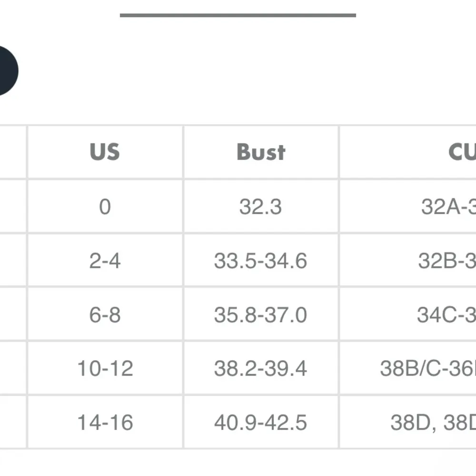Click the Bust column header
Screen dimensions: 476x476
pyautogui.click(x=261, y=152)
